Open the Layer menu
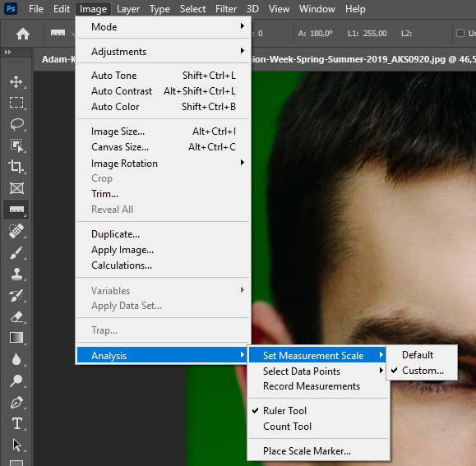Screen dimensions: 476x466 click(128, 9)
